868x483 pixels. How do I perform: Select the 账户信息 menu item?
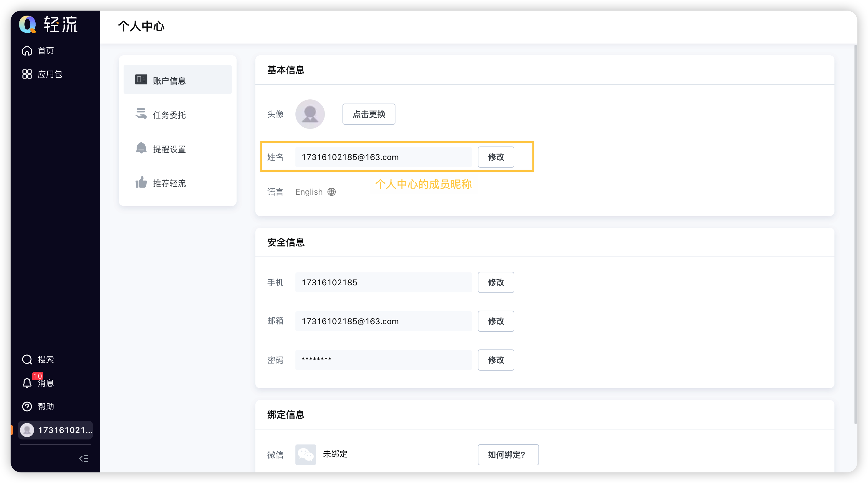point(178,79)
